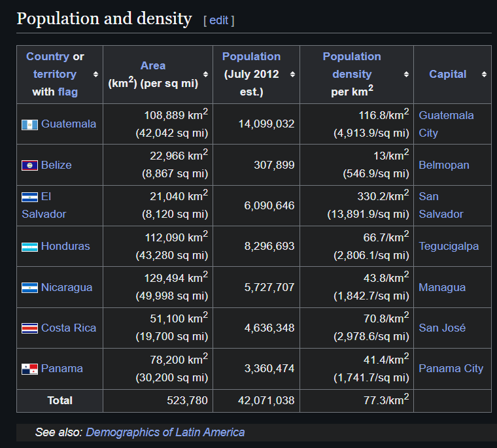497x448 pixels.
Task: Click the Belize flag icon
Action: [29, 165]
